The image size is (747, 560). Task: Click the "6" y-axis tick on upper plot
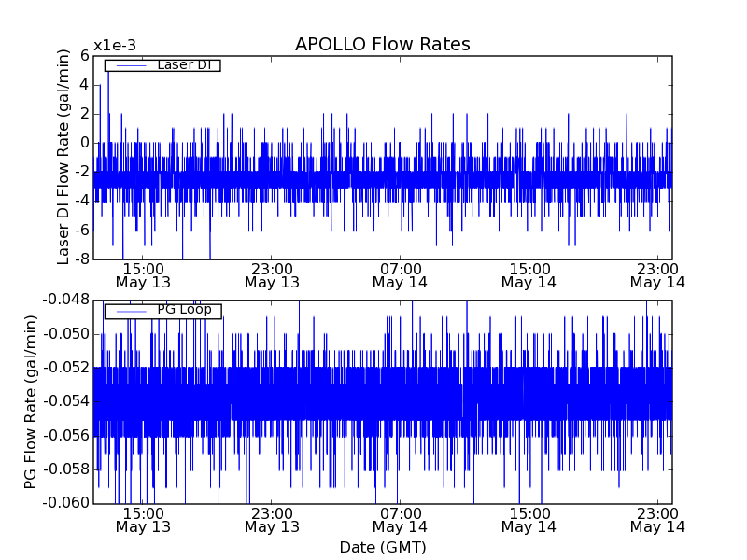pyautogui.click(x=84, y=55)
